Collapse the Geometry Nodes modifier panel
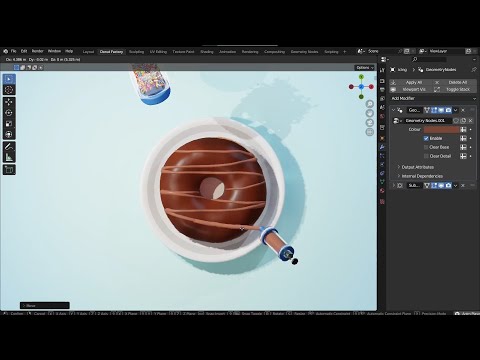The height and width of the screenshot is (360, 480). (x=393, y=110)
